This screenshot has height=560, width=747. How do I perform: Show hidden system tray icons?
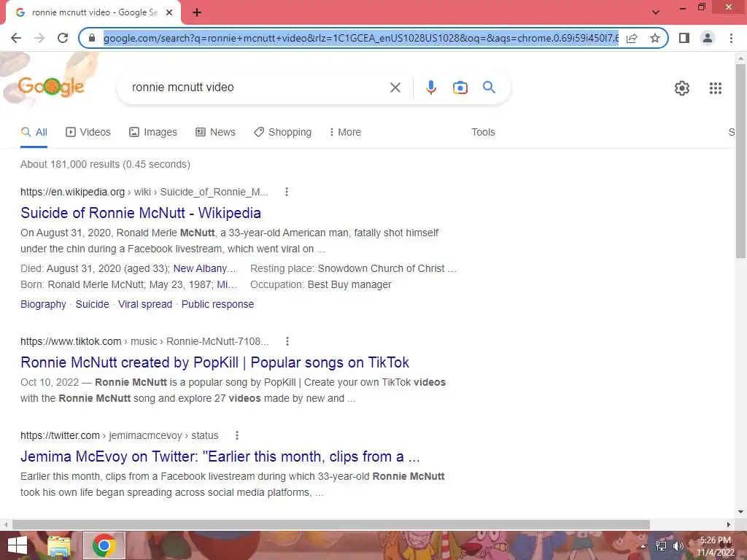(x=643, y=545)
